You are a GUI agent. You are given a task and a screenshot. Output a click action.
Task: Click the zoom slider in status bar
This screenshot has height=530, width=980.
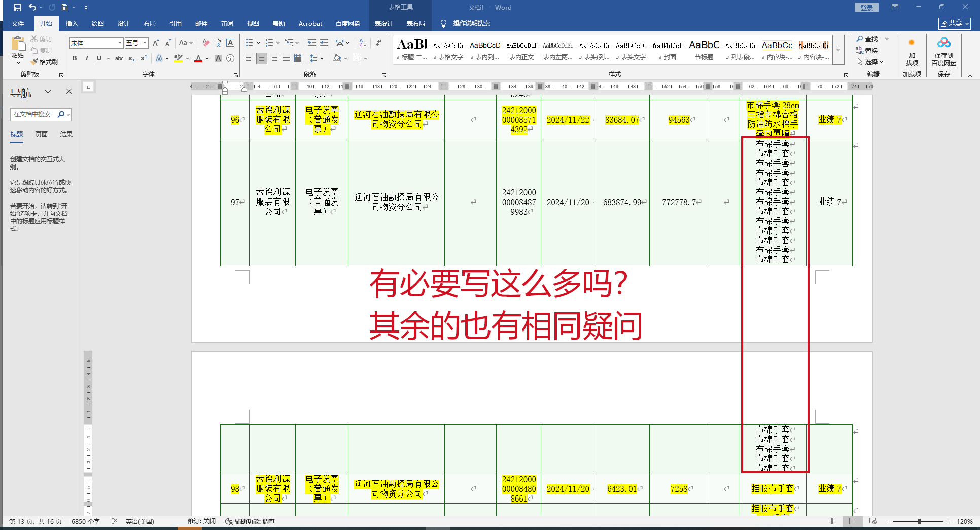point(919,521)
